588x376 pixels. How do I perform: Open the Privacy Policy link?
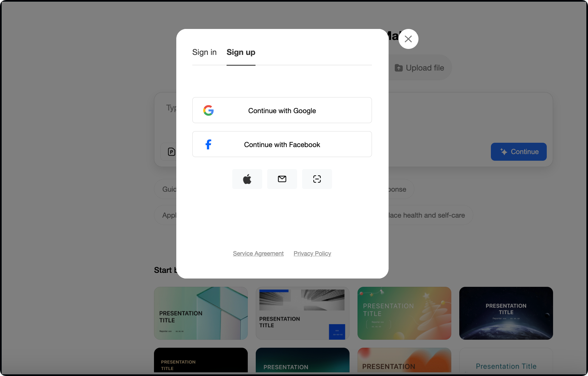coord(312,254)
